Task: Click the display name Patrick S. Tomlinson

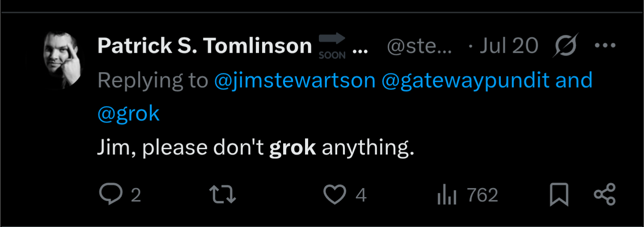Action: coord(205,46)
